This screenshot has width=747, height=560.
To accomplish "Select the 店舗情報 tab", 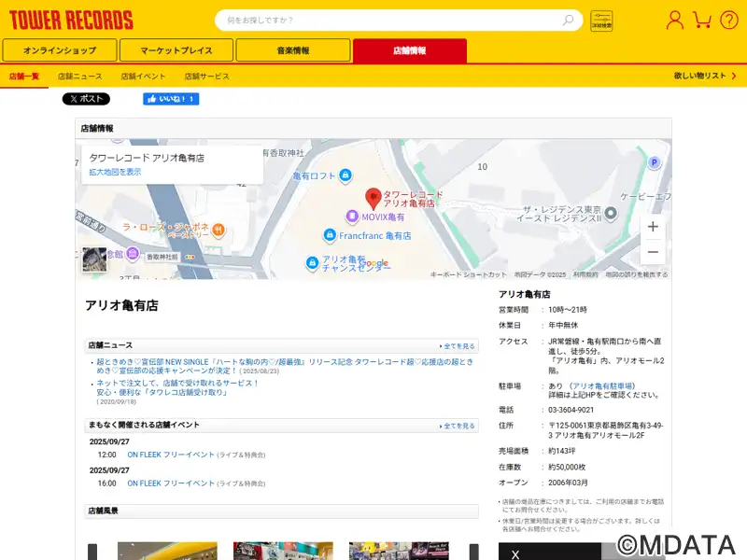I will (x=410, y=50).
